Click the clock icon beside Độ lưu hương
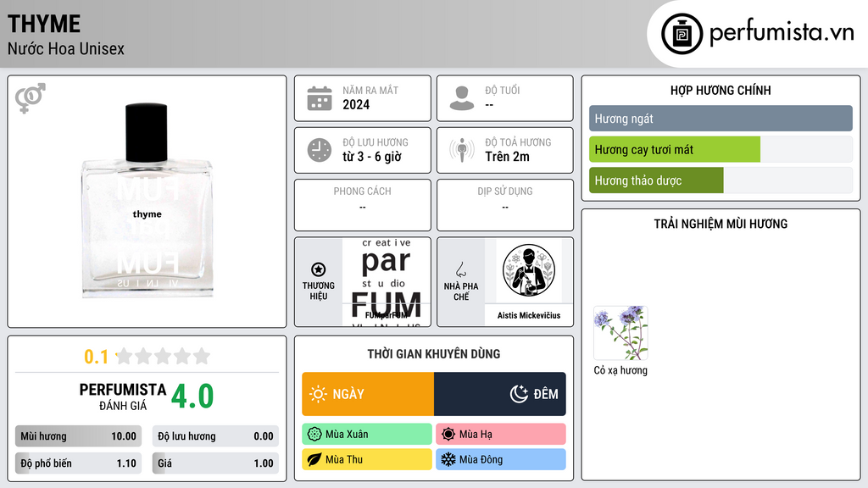The height and width of the screenshot is (488, 868). click(320, 150)
